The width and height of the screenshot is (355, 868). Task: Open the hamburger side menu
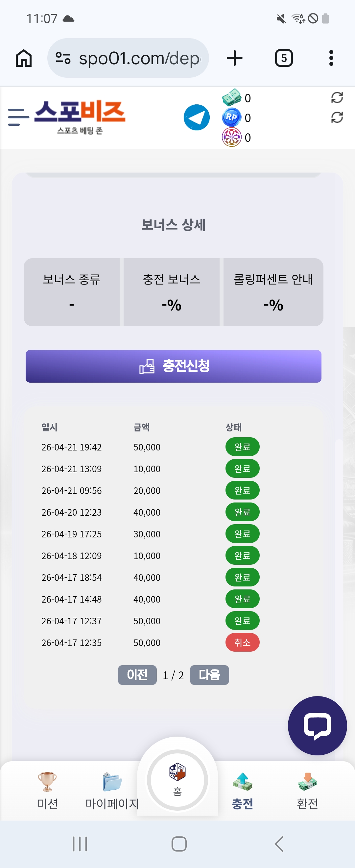(x=18, y=117)
